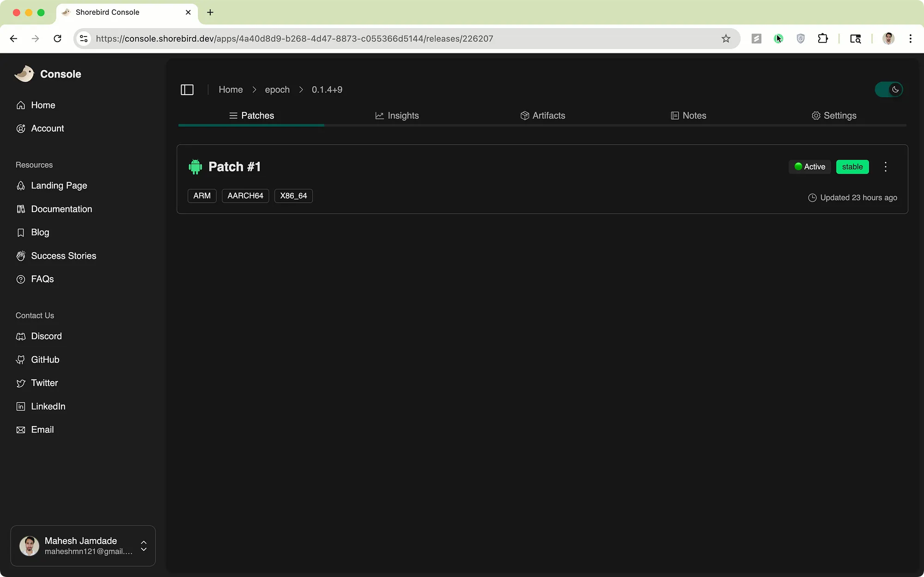The height and width of the screenshot is (577, 924).
Task: Click the Email contact item
Action: pyautogui.click(x=42, y=430)
